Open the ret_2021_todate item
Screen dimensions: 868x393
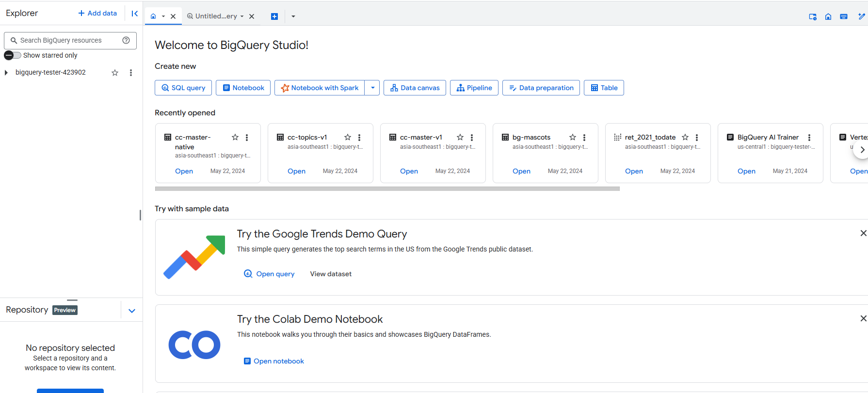[634, 171]
